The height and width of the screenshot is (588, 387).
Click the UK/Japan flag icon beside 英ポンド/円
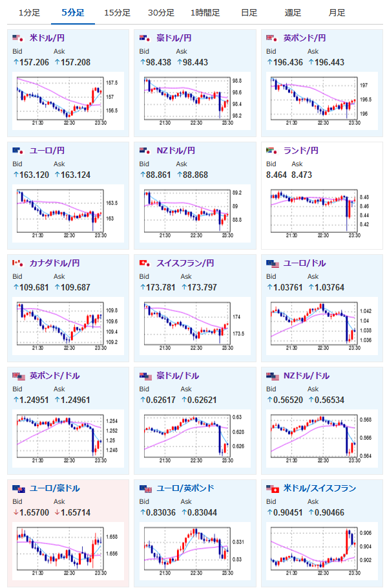(271, 38)
